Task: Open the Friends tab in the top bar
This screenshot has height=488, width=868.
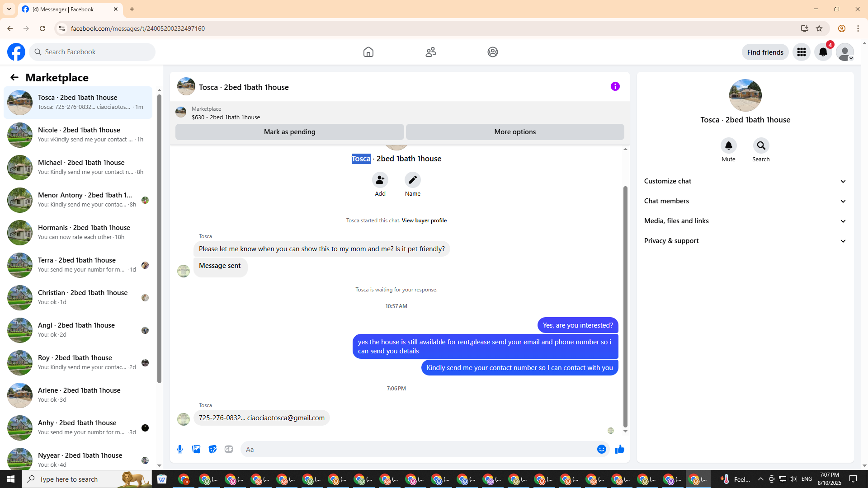Action: tap(430, 52)
